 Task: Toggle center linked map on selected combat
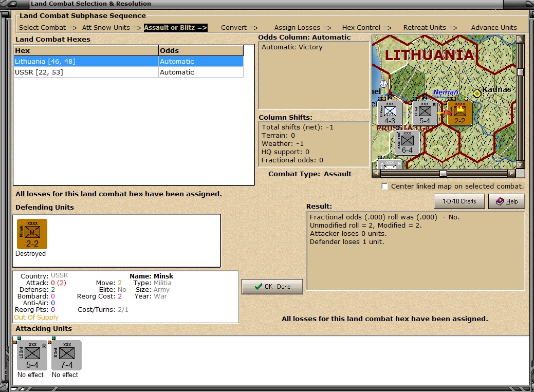[384, 186]
